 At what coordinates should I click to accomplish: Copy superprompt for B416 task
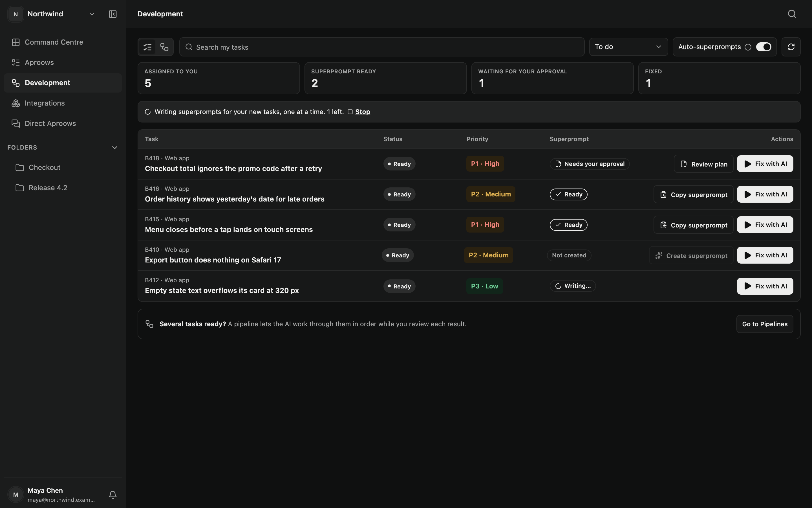click(693, 194)
